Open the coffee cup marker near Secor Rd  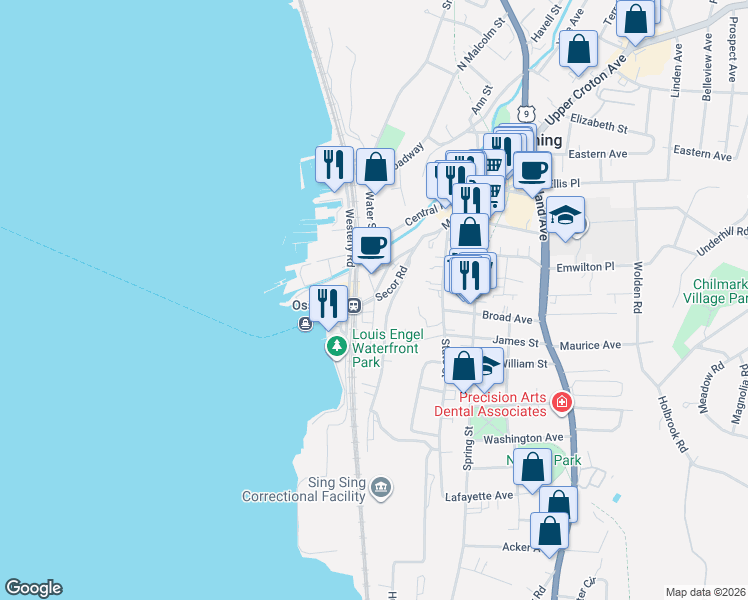point(371,245)
